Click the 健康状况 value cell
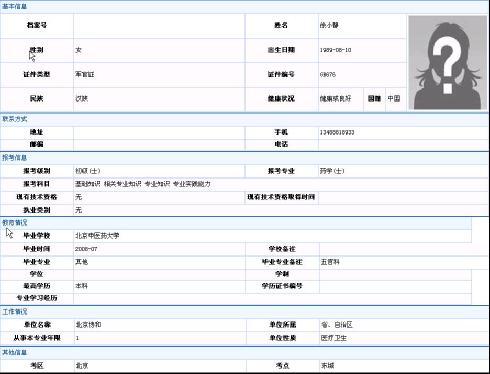 (x=340, y=99)
